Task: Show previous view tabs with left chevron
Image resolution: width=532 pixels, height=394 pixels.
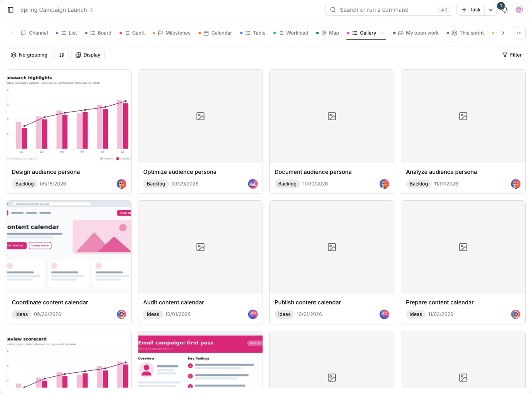Action: pos(12,33)
